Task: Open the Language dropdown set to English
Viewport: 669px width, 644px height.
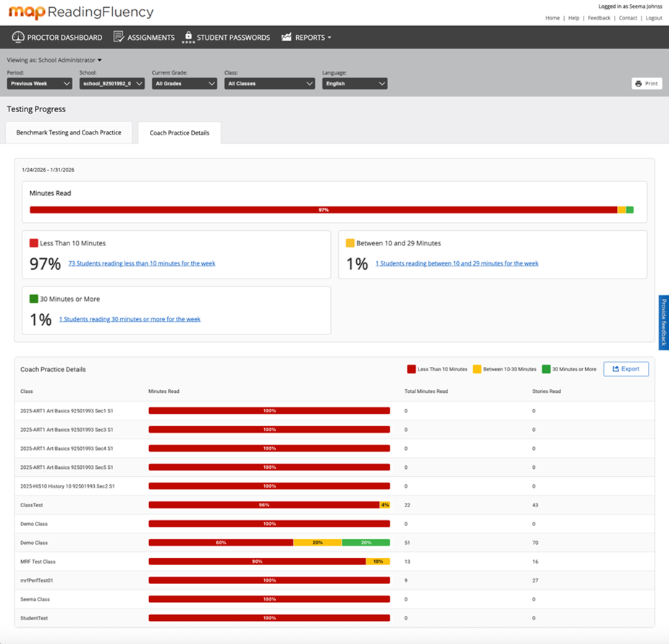Action: point(354,84)
